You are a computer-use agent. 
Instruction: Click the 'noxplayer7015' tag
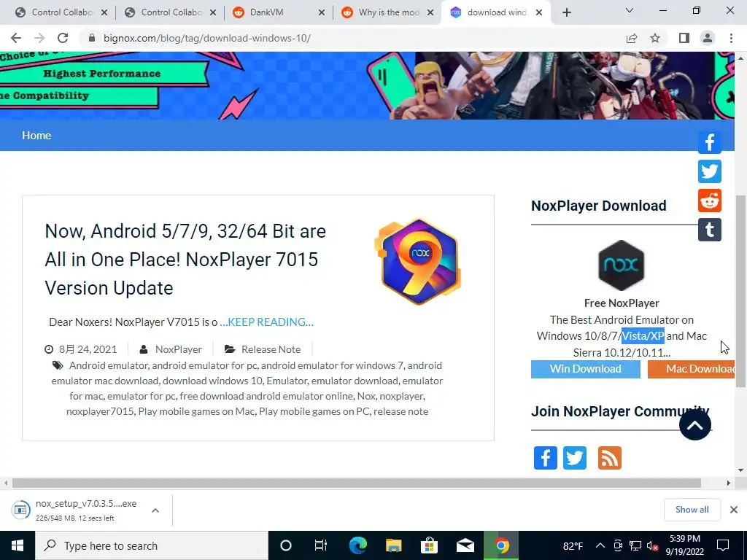[100, 411]
